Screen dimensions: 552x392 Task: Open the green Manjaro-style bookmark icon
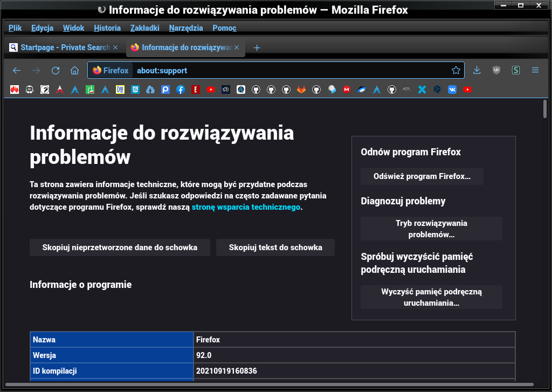point(90,90)
